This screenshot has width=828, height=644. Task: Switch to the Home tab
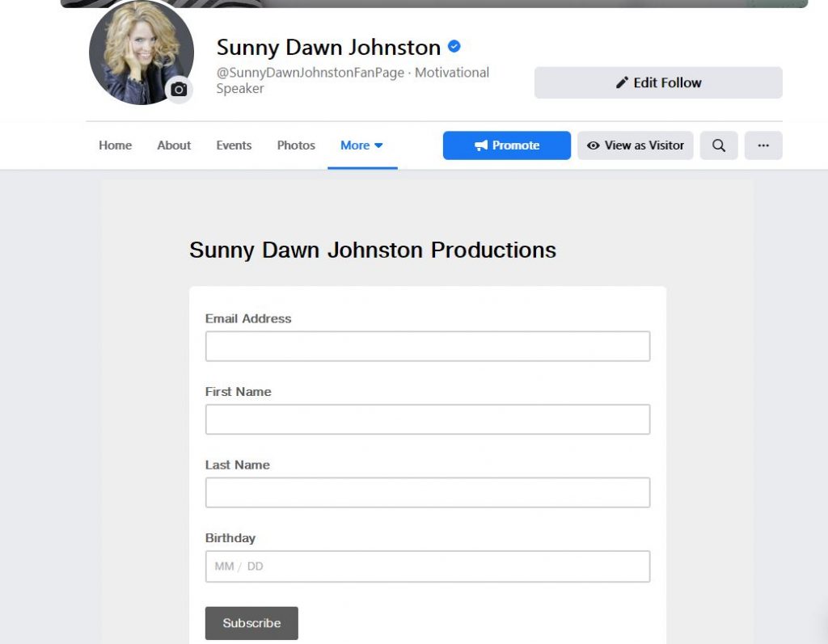tap(115, 145)
